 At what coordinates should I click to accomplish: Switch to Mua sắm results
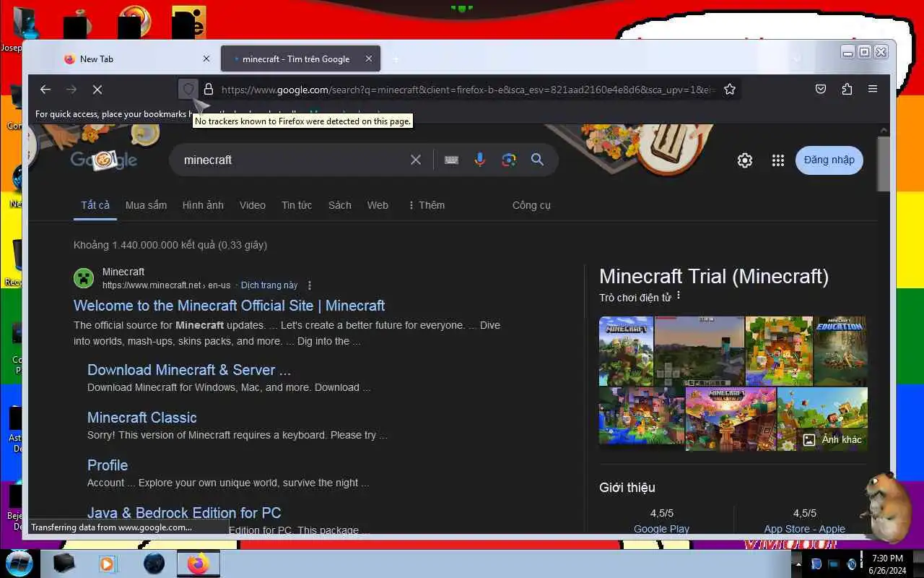coord(146,205)
